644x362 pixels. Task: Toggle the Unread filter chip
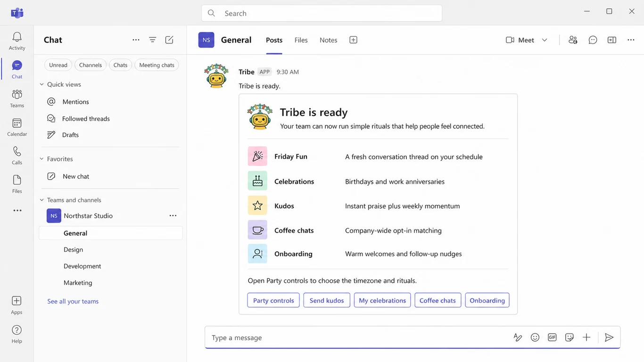pos(58,65)
